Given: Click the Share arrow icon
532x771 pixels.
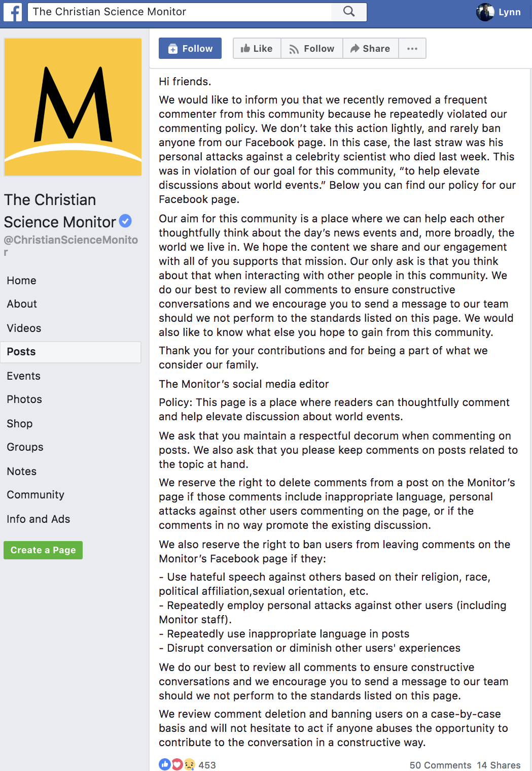Looking at the screenshot, I should 355,48.
